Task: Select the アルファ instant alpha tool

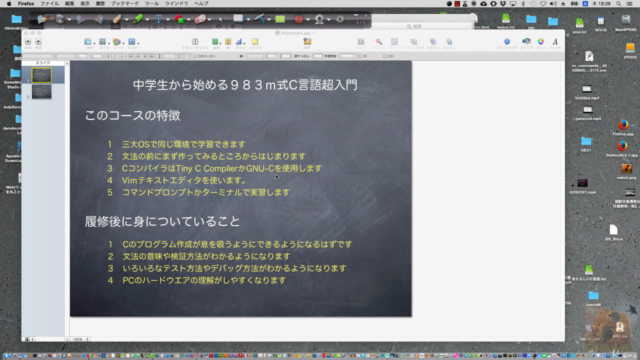Action: [379, 42]
